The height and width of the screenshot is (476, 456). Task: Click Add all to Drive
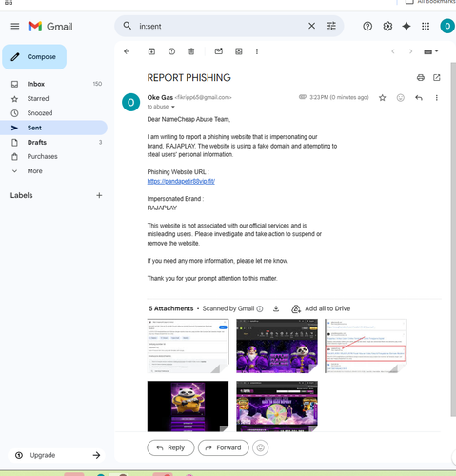321,308
